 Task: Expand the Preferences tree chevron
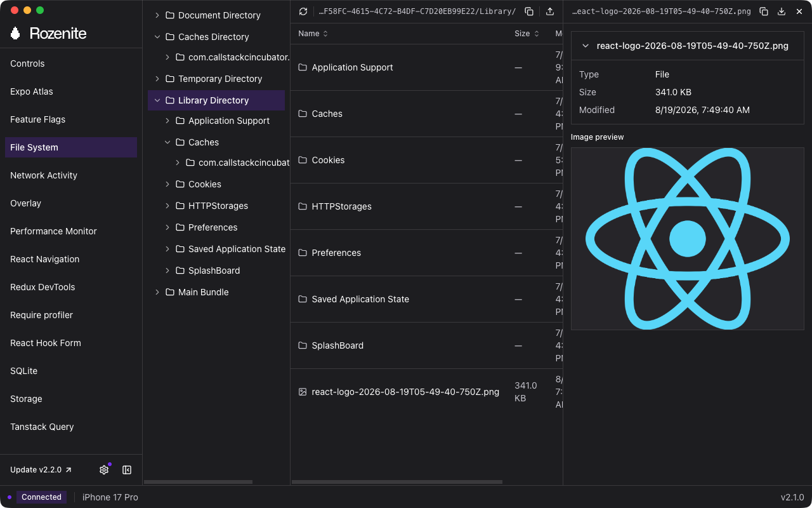[167, 227]
